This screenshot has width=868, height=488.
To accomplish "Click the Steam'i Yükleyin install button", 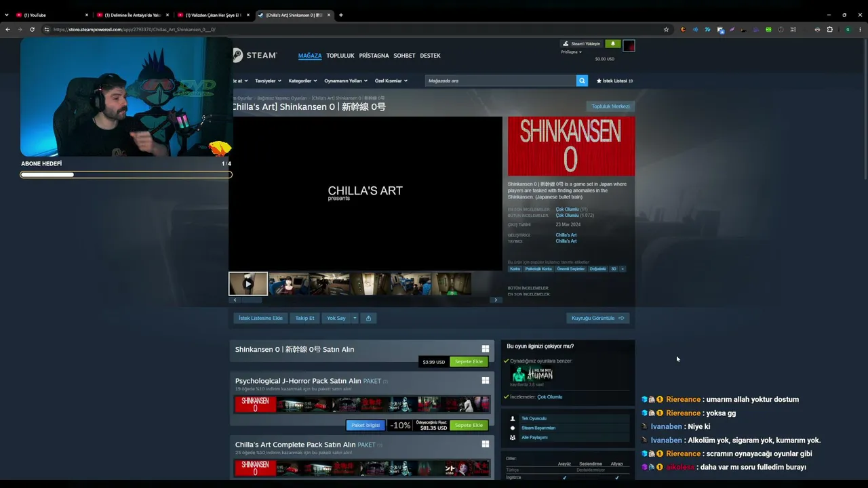I will coord(582,43).
